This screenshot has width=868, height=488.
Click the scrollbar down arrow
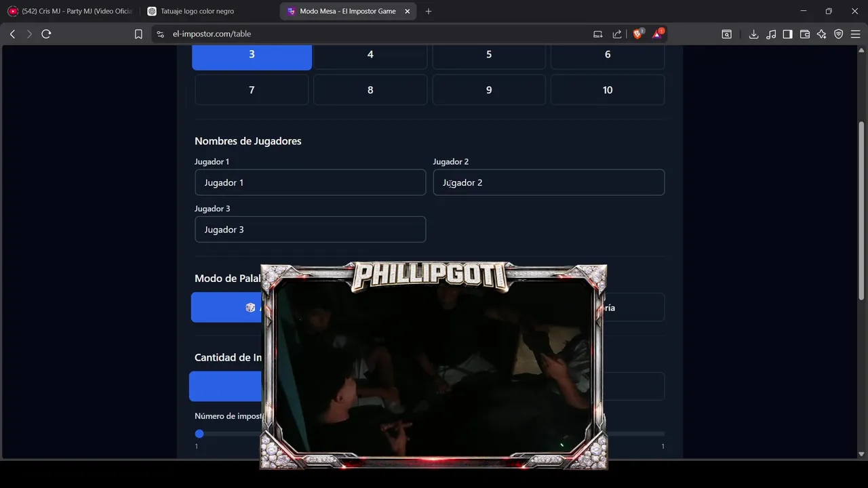862,454
